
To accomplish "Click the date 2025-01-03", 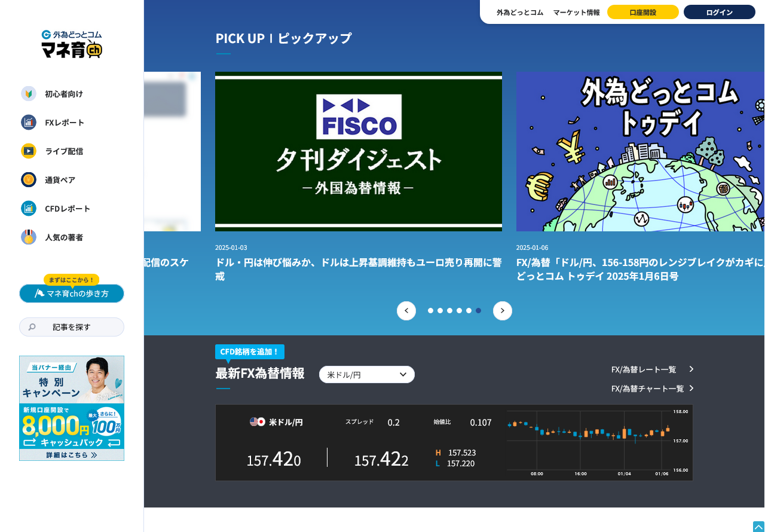I will tap(231, 247).
